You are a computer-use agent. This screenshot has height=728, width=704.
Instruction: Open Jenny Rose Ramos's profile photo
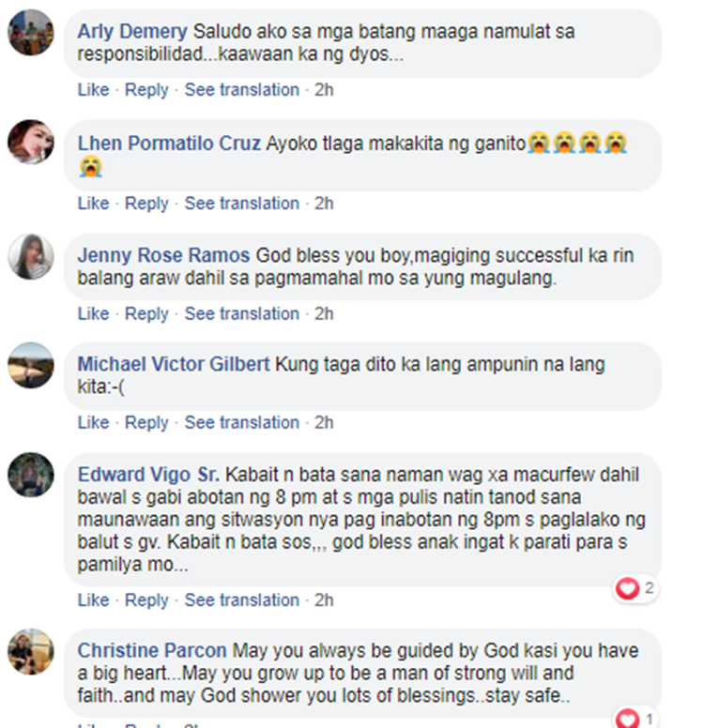point(31,257)
